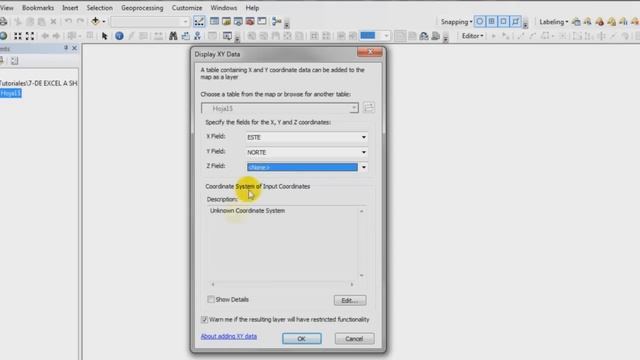Open the ModelBuilder window icon

276,21
